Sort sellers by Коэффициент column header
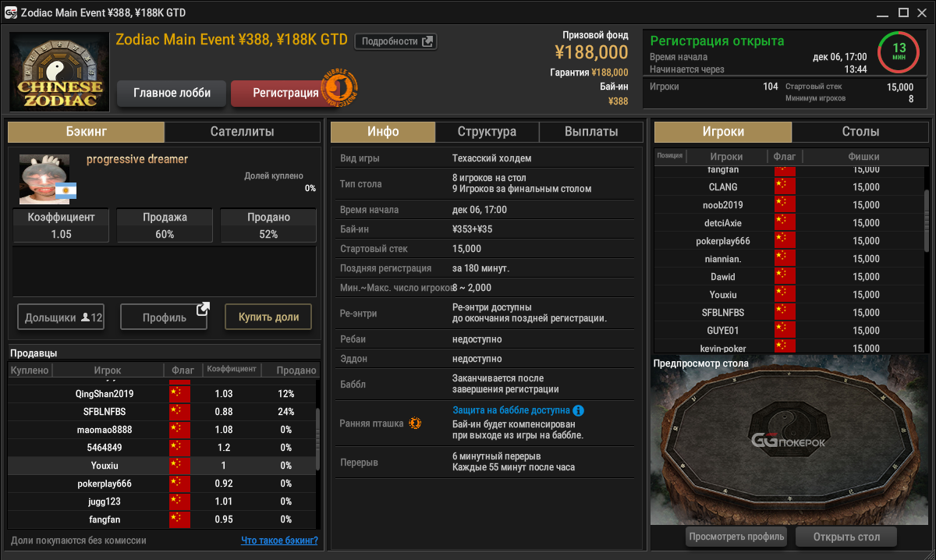The height and width of the screenshot is (560, 936). [231, 370]
